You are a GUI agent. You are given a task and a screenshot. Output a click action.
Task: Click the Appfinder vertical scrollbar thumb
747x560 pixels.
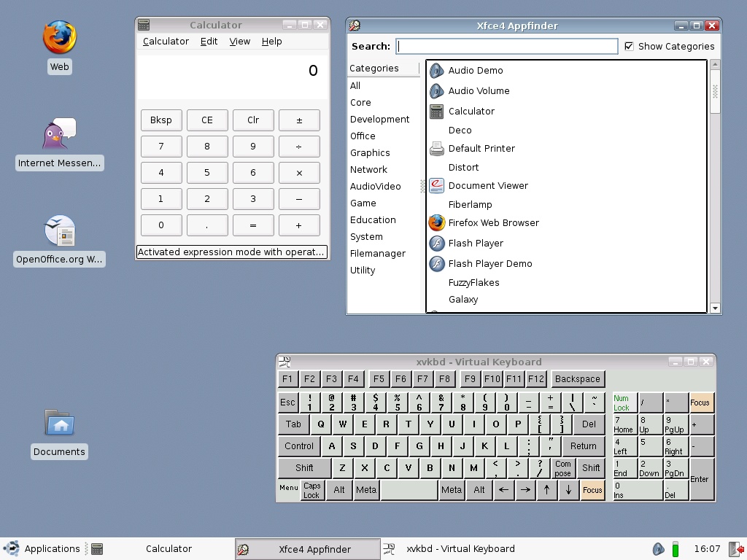(715, 91)
